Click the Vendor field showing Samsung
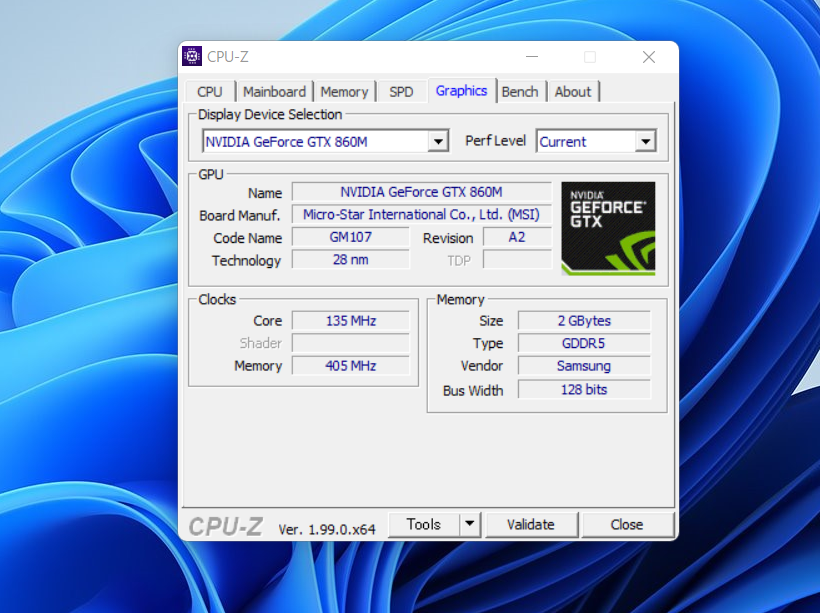The image size is (820, 613). (583, 366)
